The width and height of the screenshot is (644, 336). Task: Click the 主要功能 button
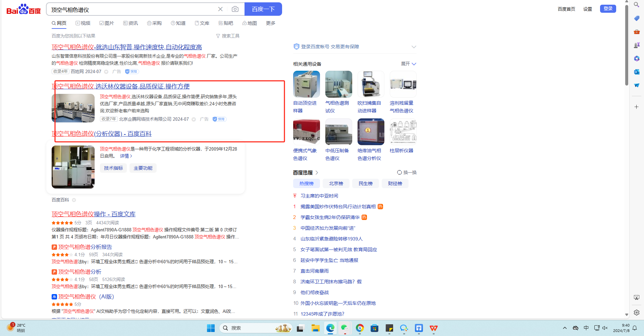point(143,168)
